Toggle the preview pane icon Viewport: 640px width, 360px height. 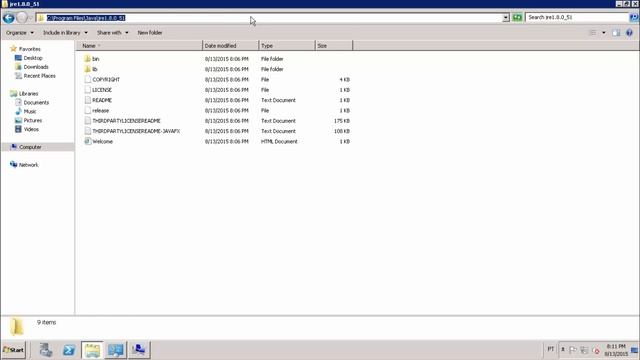tap(616, 33)
